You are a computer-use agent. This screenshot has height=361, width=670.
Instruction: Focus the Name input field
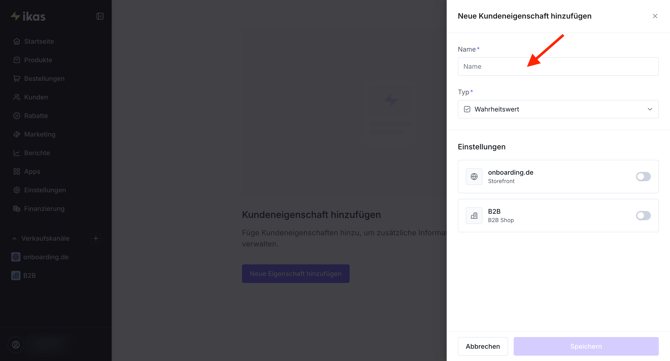[x=558, y=67]
